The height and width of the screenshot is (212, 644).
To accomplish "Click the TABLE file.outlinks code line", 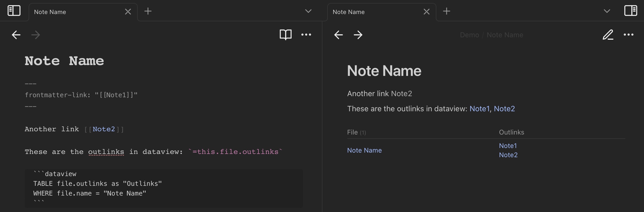I will [97, 184].
